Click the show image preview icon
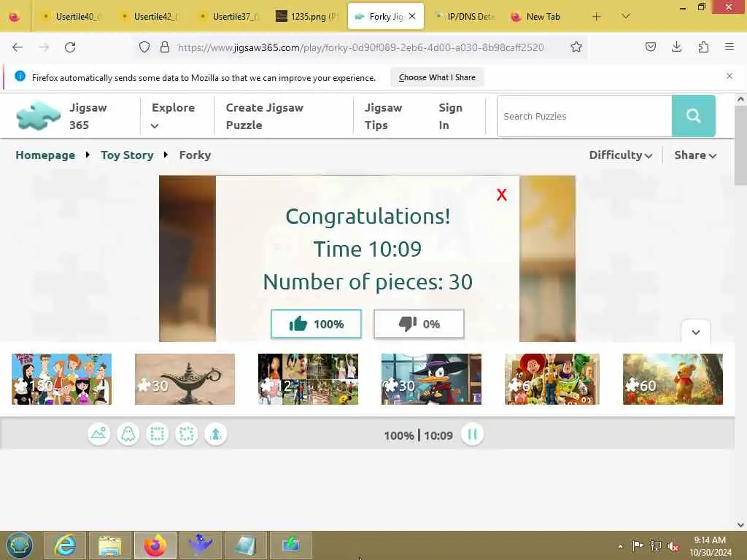 pyautogui.click(x=99, y=435)
